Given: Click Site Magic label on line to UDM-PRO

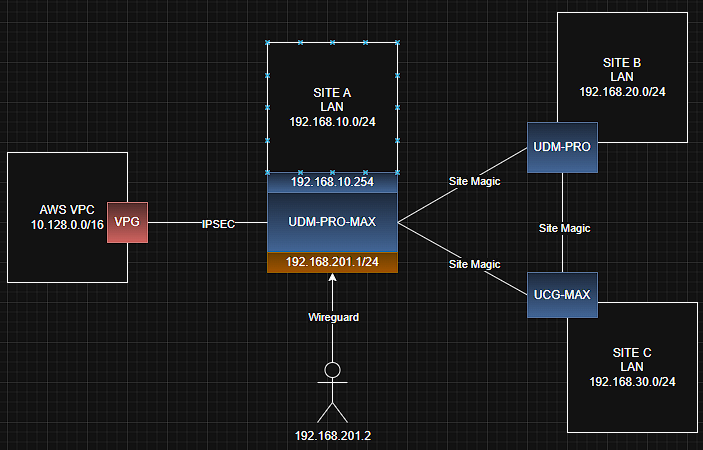Looking at the screenshot, I should point(474,181).
